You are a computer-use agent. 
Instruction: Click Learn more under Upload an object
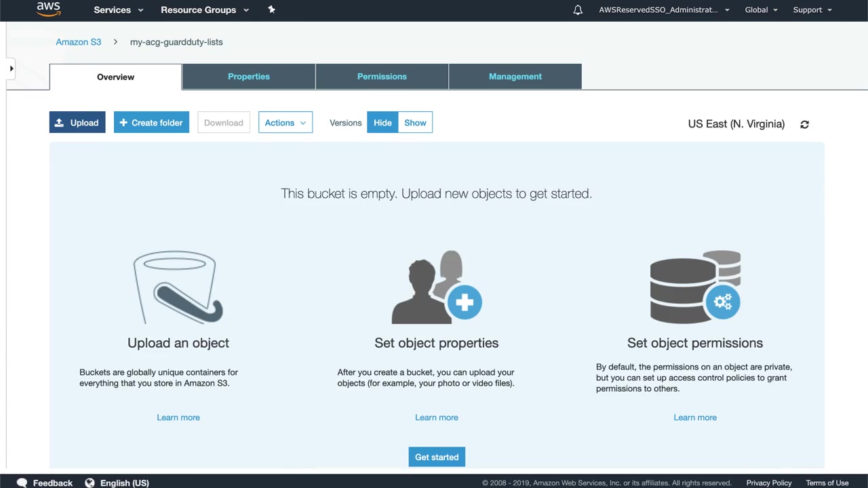pos(178,418)
